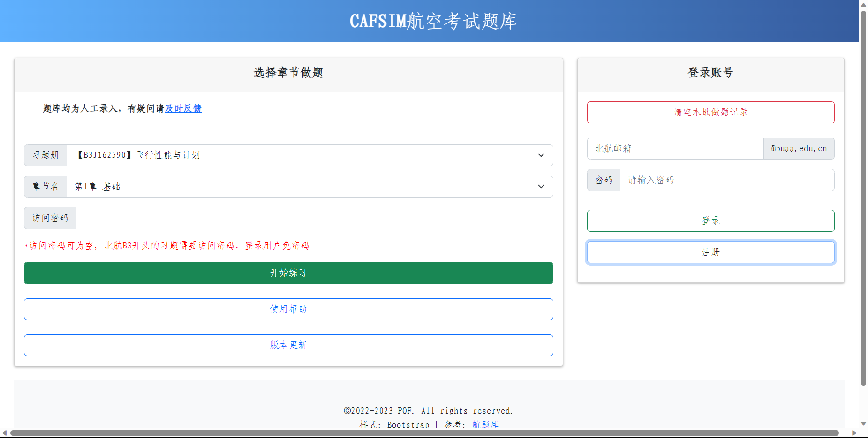
Task: Click the vertical scrollbar down arrow
Action: [863, 423]
